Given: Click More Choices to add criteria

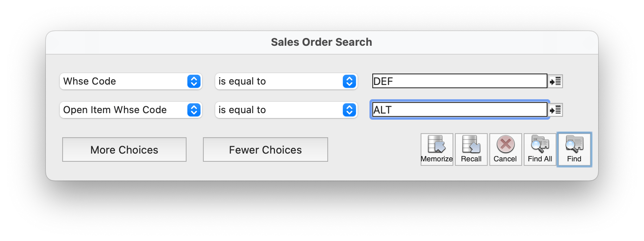Looking at the screenshot, I should click(124, 150).
